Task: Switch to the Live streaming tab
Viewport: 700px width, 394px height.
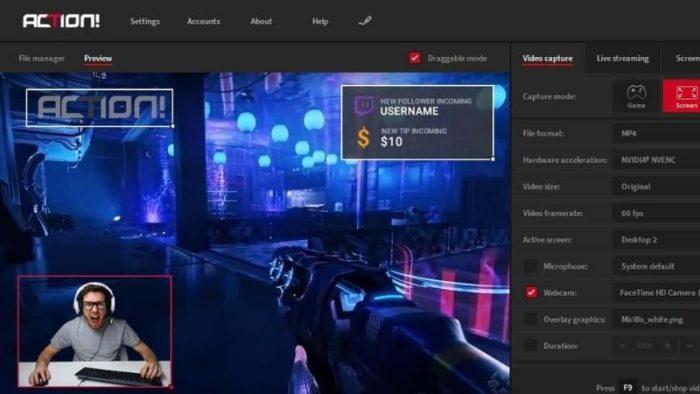Action: tap(622, 58)
